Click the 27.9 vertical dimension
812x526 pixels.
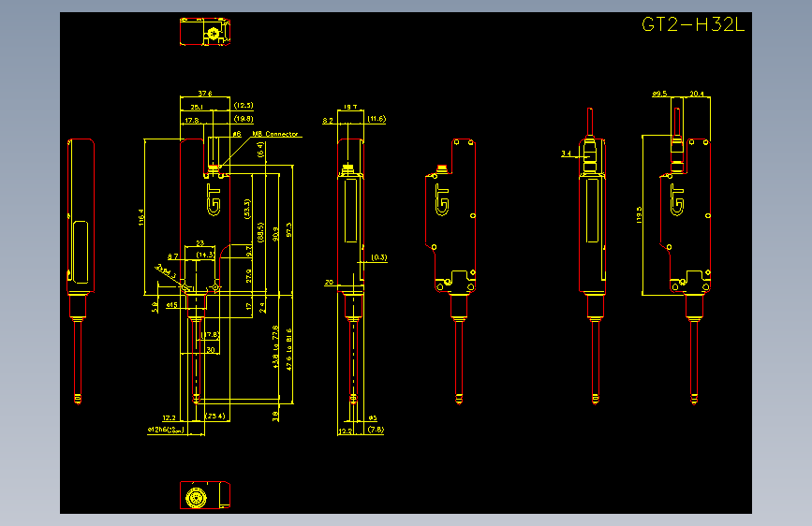pos(248,275)
